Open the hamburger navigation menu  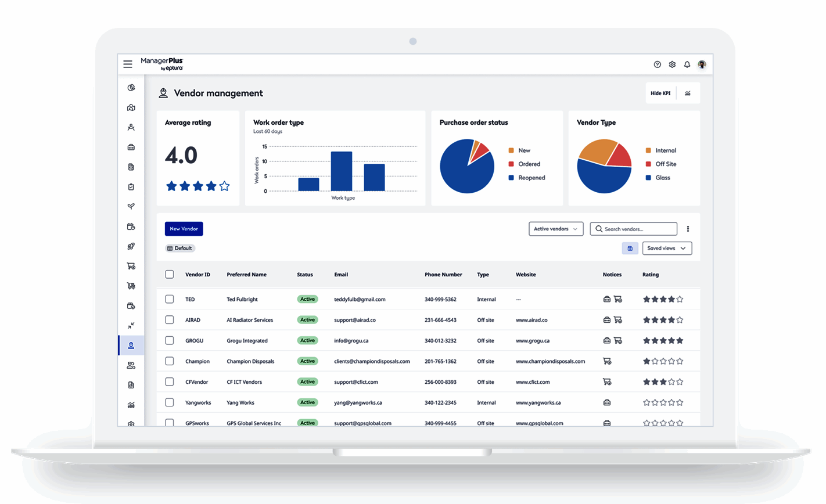click(128, 64)
